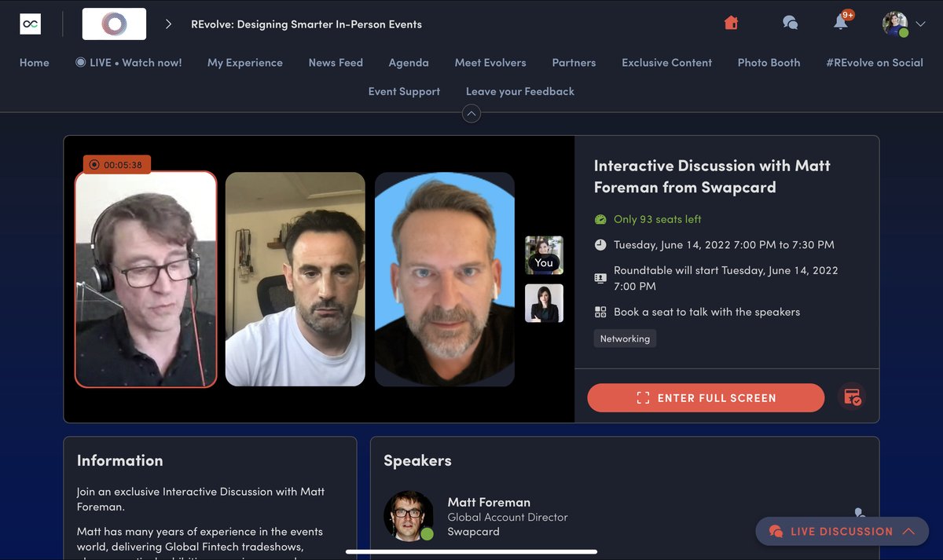Open the Partners menu item
Image resolution: width=943 pixels, height=560 pixels.
[x=574, y=63]
